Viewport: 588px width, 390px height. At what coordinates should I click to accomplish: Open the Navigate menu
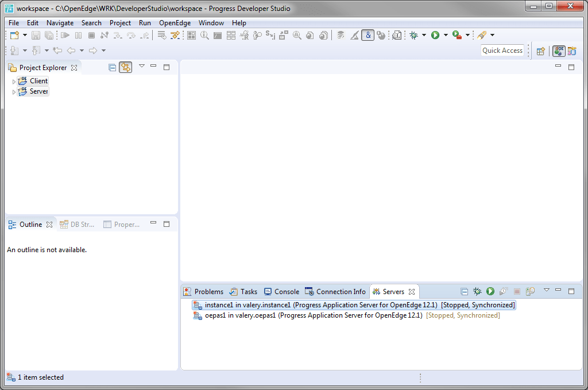(x=60, y=23)
